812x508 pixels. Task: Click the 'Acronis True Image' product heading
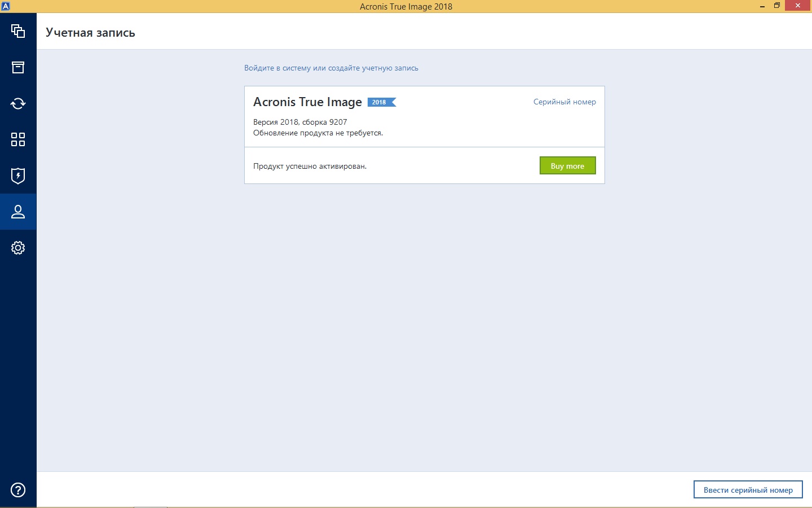(307, 102)
